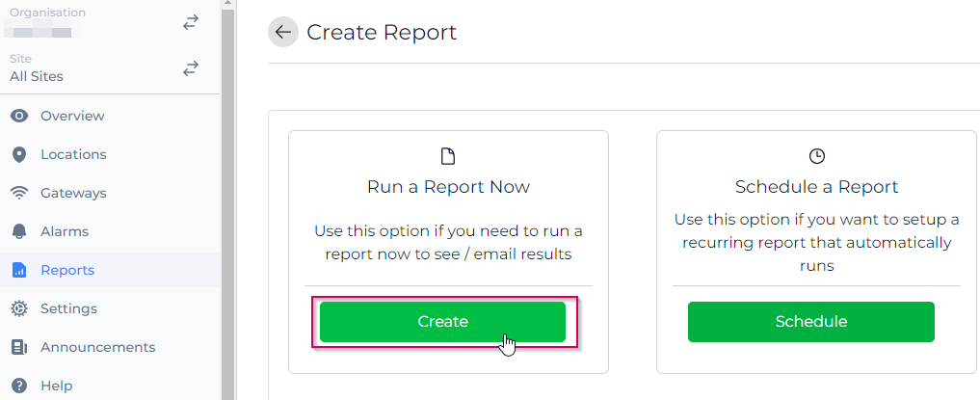Click the Settings gear icon
Image resolution: width=980 pixels, height=400 pixels.
pyautogui.click(x=18, y=308)
